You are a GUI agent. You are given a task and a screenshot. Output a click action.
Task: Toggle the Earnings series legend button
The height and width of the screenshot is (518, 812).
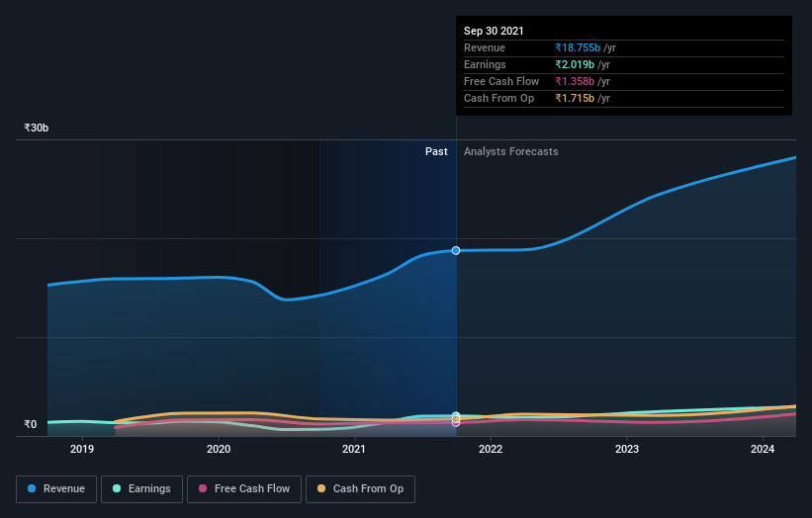[x=141, y=489]
